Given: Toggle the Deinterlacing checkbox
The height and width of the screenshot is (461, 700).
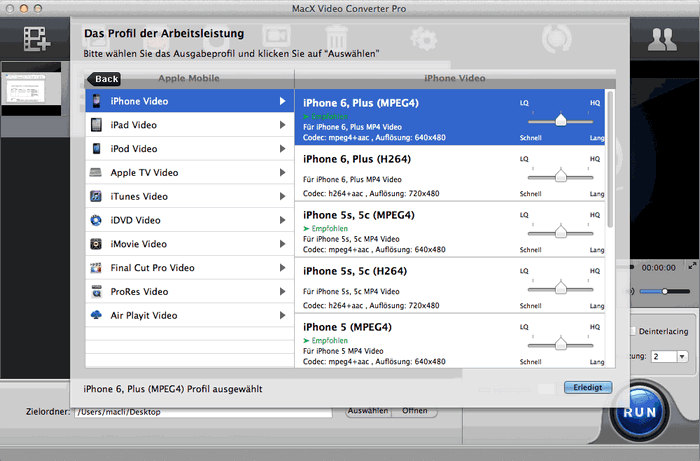Looking at the screenshot, I should (x=633, y=331).
